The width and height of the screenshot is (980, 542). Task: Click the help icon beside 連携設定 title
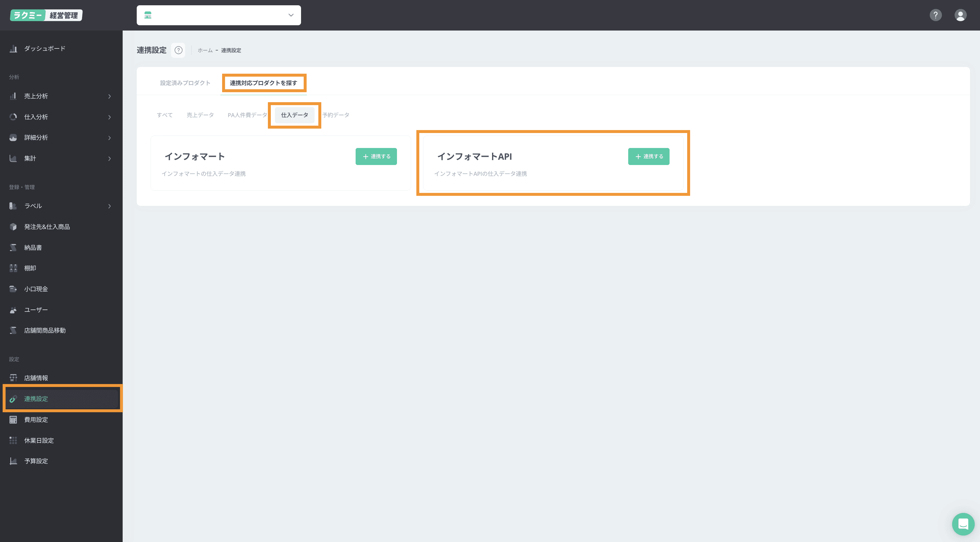tap(178, 50)
